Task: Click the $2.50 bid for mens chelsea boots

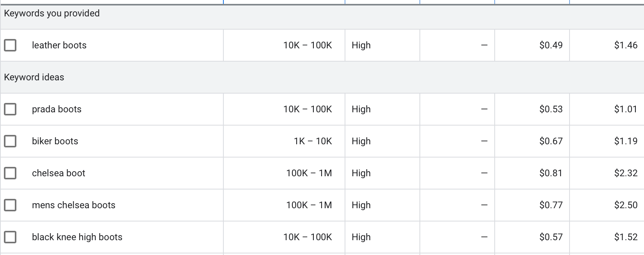Action: [626, 205]
